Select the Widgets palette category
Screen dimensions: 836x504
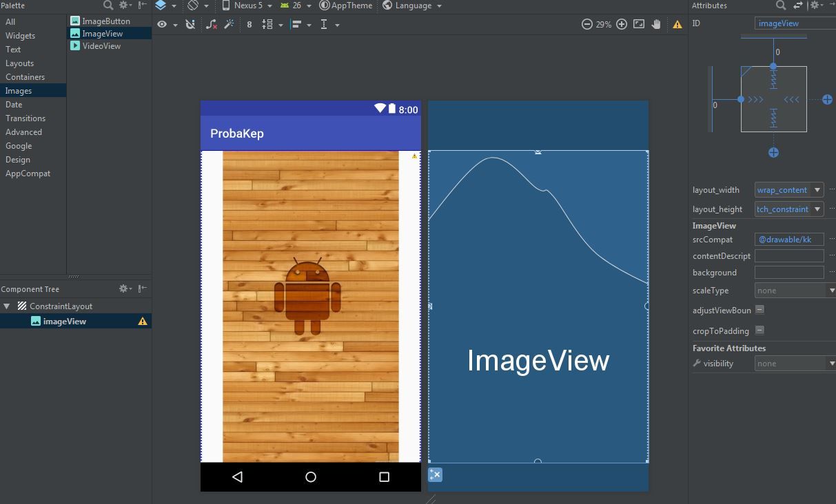point(20,36)
